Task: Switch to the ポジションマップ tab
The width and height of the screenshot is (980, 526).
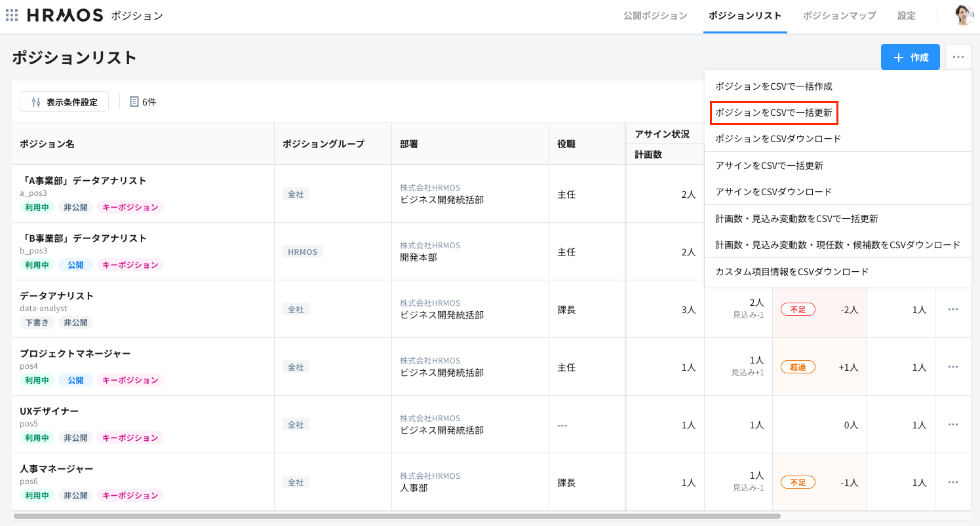Action: click(839, 15)
